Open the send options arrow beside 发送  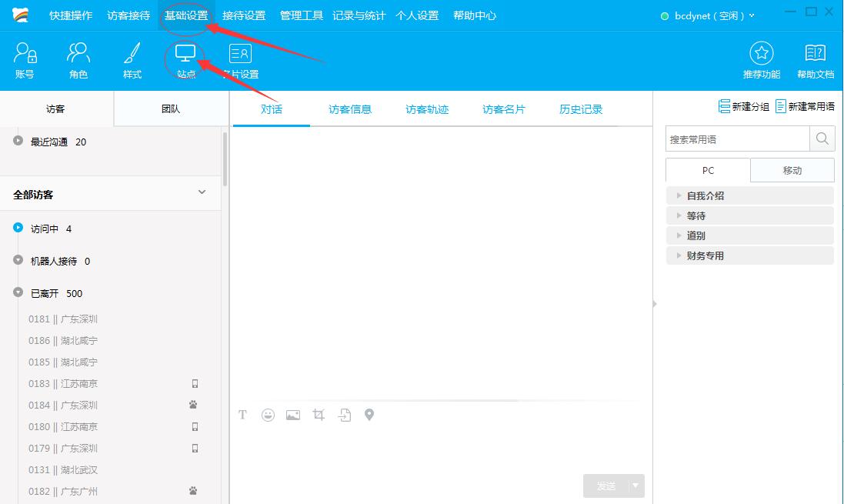tap(636, 486)
